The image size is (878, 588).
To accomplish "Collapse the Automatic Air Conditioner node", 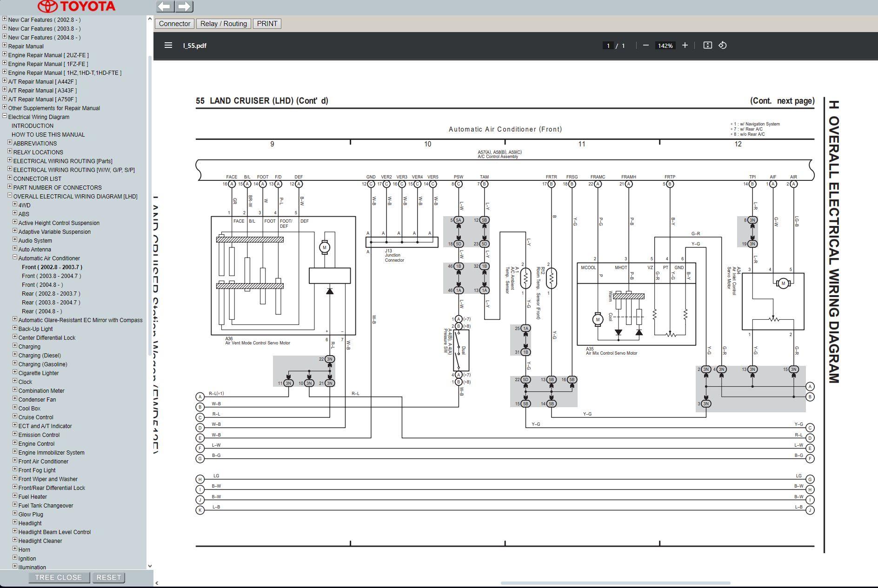I will coord(15,258).
